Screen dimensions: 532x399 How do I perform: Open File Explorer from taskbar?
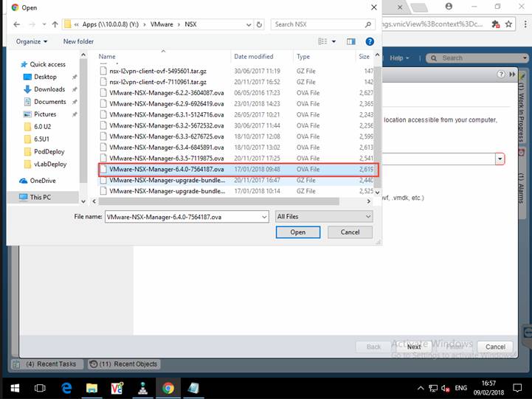91,388
